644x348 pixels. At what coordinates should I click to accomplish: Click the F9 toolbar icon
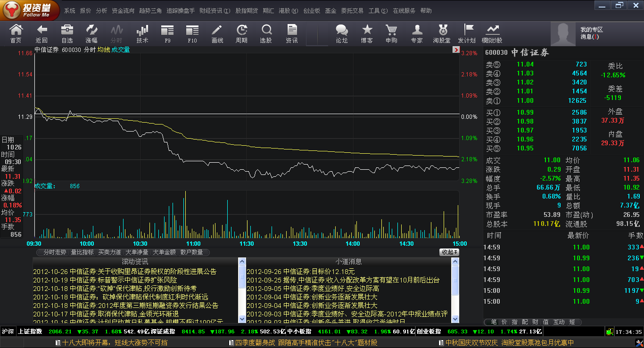[167, 33]
